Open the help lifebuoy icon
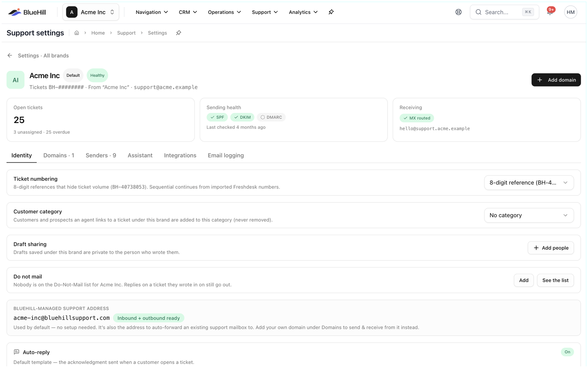This screenshot has width=588, height=368. pyautogui.click(x=459, y=12)
